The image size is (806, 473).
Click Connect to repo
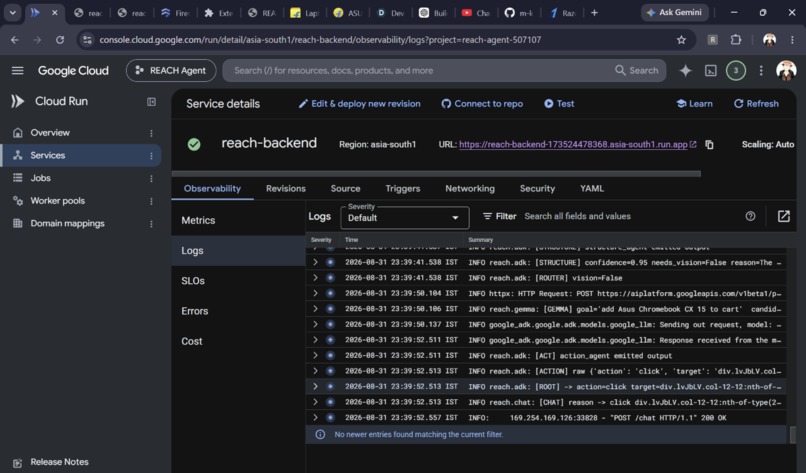tap(482, 103)
